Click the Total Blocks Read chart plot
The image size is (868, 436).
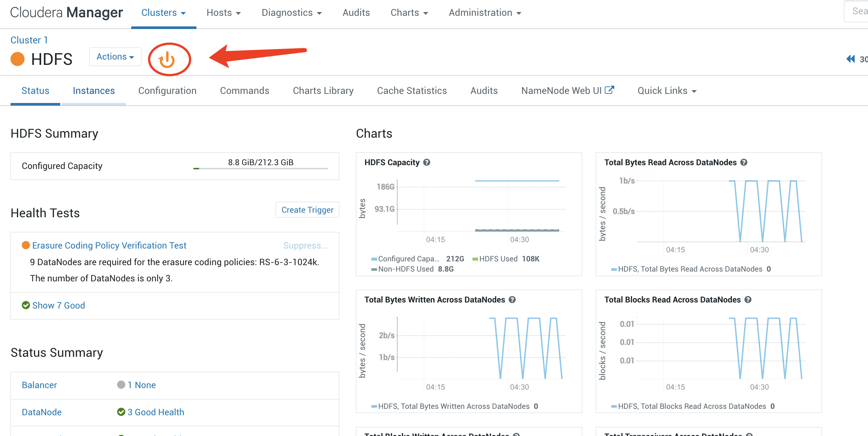tap(721, 348)
